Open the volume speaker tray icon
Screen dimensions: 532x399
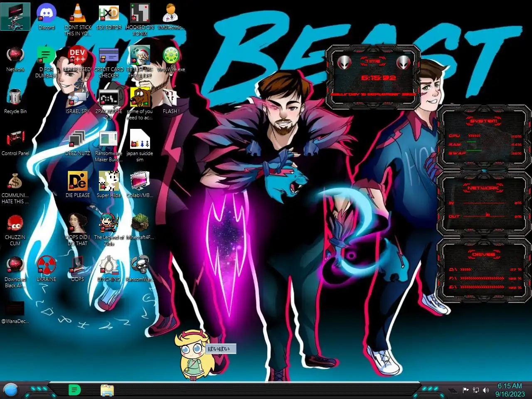(x=486, y=390)
